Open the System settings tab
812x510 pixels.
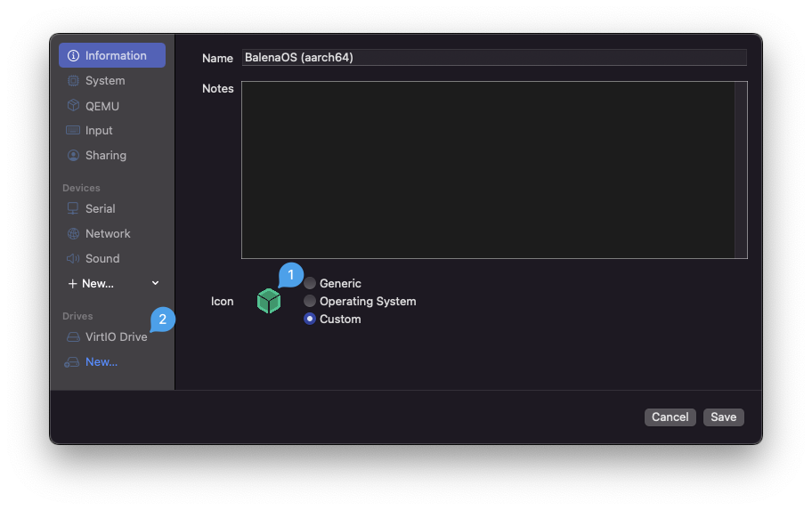112,81
